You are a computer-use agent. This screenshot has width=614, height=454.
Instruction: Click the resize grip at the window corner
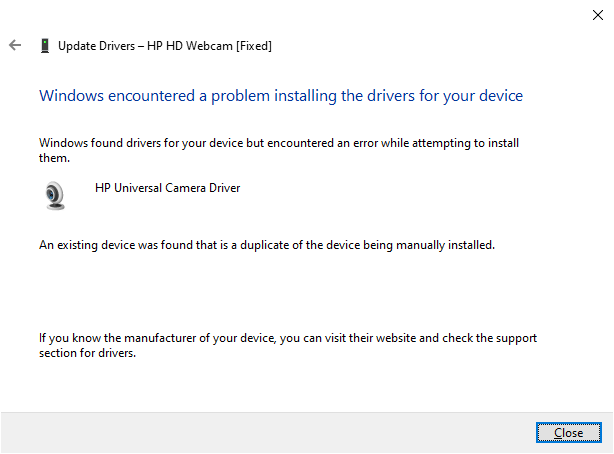[x=608, y=449]
